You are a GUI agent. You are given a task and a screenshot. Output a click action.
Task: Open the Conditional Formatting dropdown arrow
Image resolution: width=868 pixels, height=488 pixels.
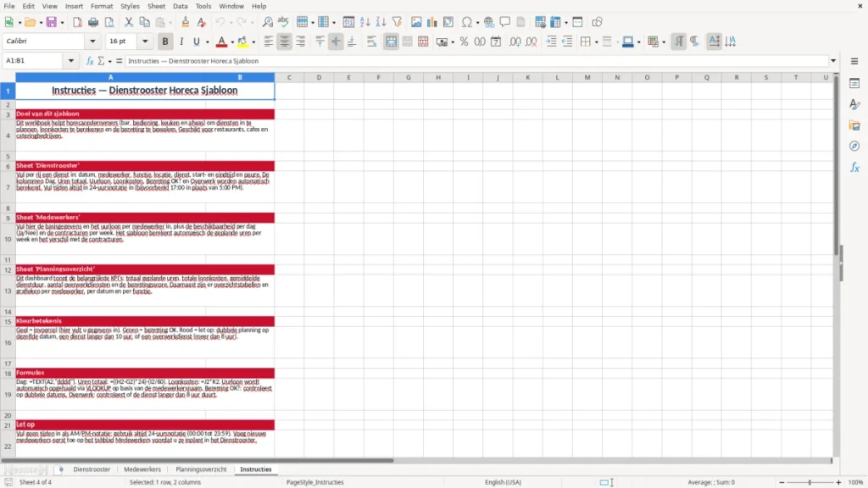(x=664, y=42)
